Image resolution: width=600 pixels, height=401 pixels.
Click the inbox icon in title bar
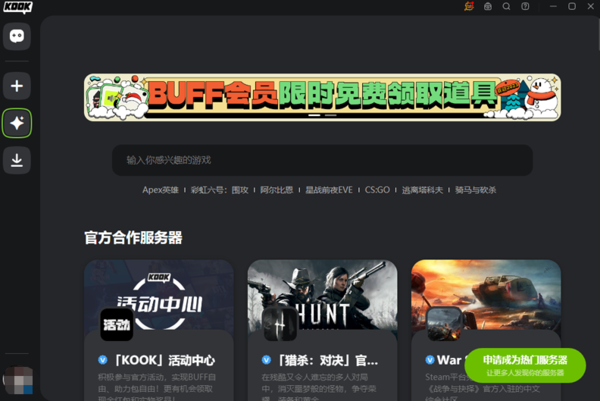(488, 7)
